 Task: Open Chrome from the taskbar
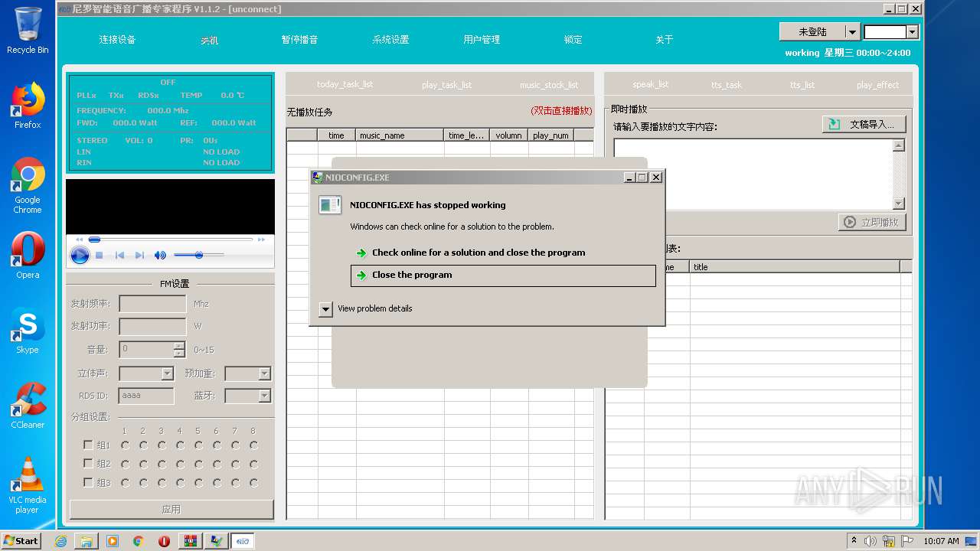click(x=139, y=541)
